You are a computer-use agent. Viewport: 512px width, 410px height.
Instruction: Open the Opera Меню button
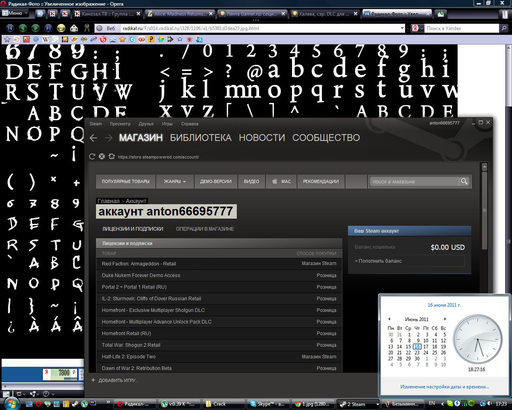click(15, 13)
